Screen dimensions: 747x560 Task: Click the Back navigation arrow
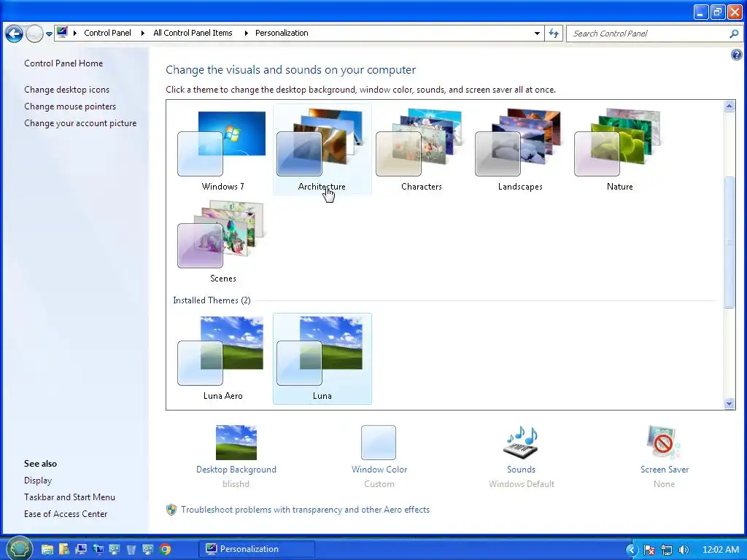15,34
